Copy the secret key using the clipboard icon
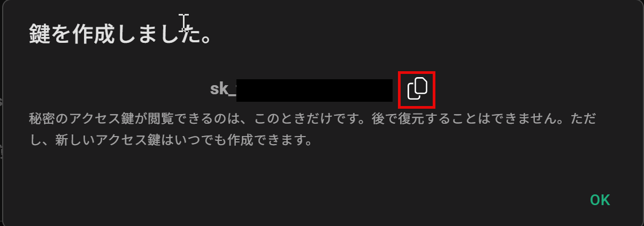The height and width of the screenshot is (226, 644). click(417, 88)
